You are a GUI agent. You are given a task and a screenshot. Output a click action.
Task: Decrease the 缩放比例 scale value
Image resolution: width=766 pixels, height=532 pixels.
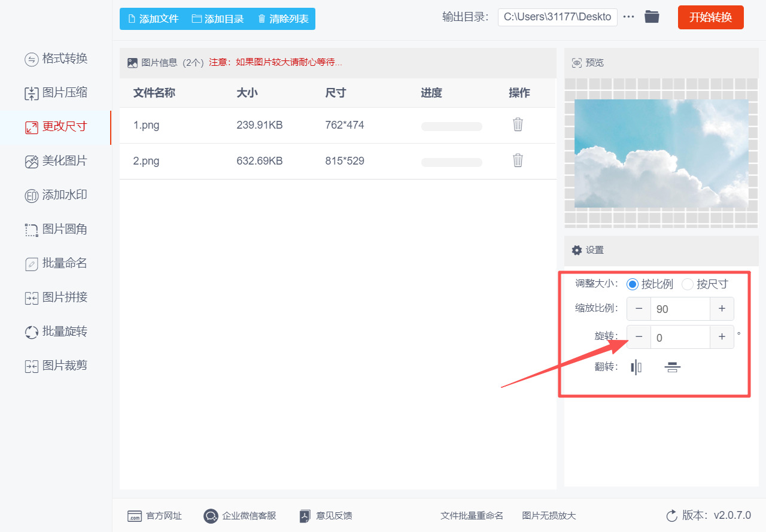point(639,309)
